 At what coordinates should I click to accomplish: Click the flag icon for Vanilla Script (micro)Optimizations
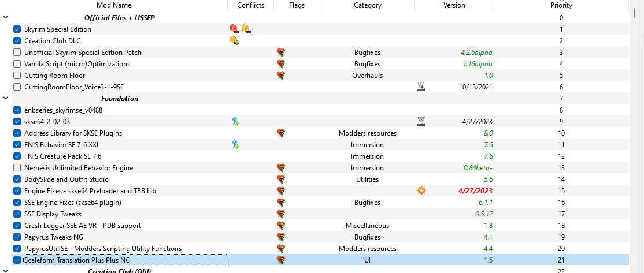(x=281, y=64)
